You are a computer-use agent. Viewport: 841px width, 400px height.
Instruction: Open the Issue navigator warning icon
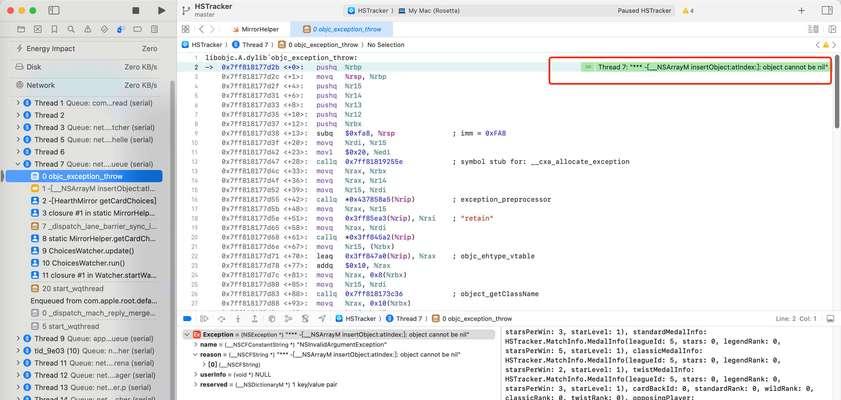(87, 29)
